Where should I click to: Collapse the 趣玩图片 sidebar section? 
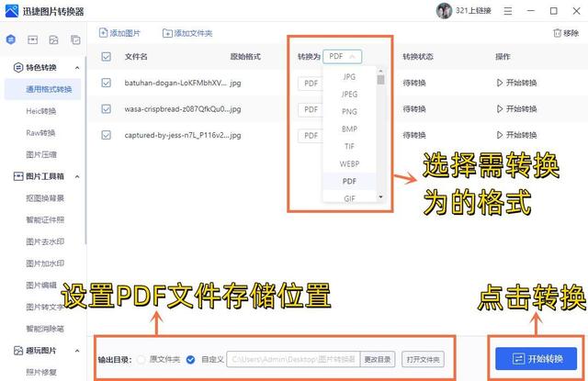pos(77,351)
